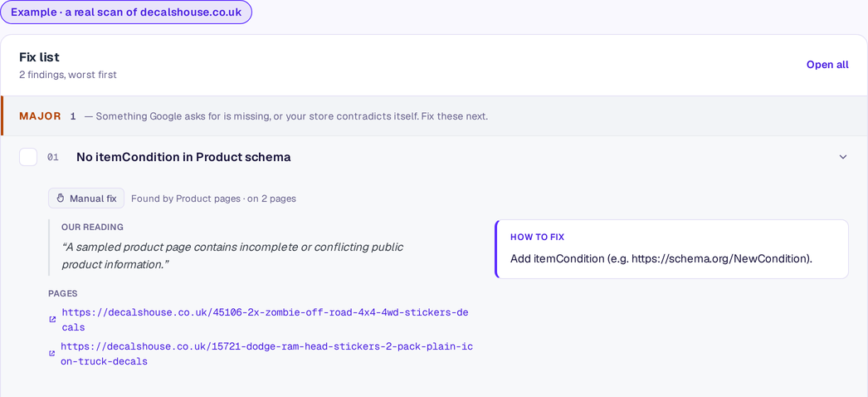Viewport: 868px width, 397px height.
Task: Click the No itemCondition in Product schema title
Action: [183, 157]
